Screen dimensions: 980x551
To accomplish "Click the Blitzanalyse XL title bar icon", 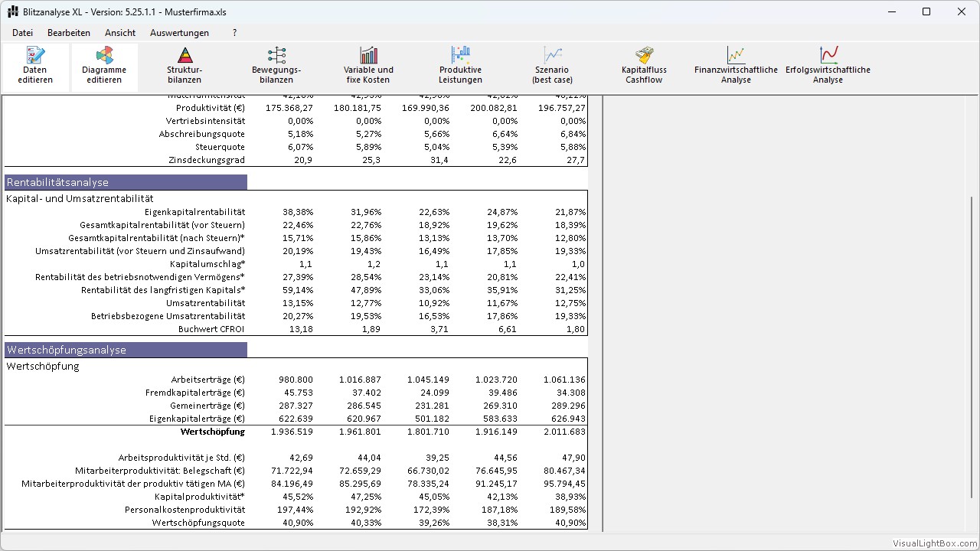I will (12, 12).
